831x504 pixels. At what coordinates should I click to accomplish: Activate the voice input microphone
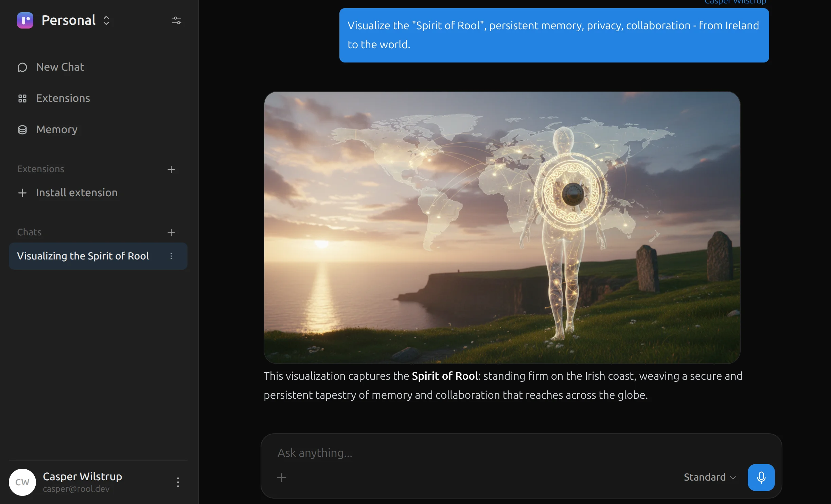(761, 477)
